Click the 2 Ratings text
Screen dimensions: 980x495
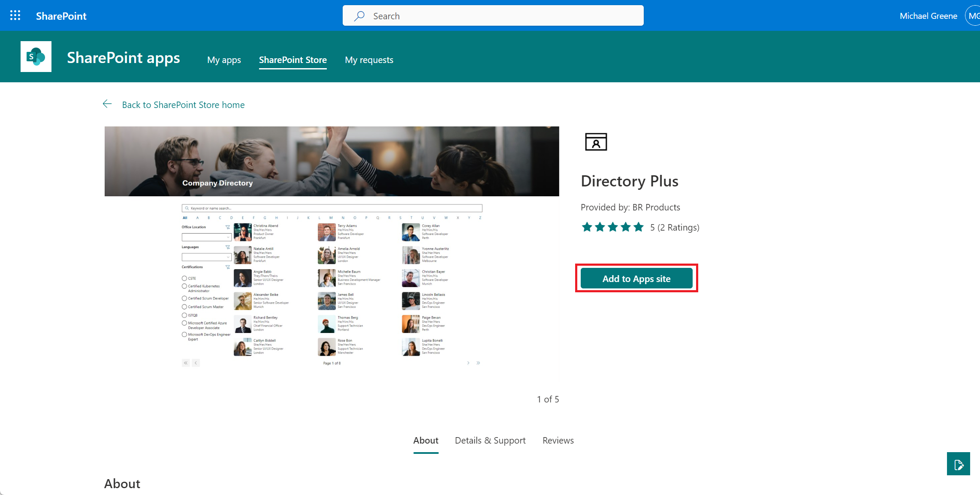678,228
